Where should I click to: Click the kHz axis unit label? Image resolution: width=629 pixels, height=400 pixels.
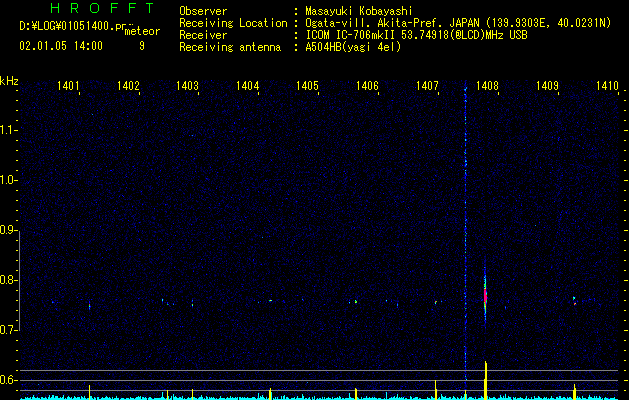coord(9,81)
